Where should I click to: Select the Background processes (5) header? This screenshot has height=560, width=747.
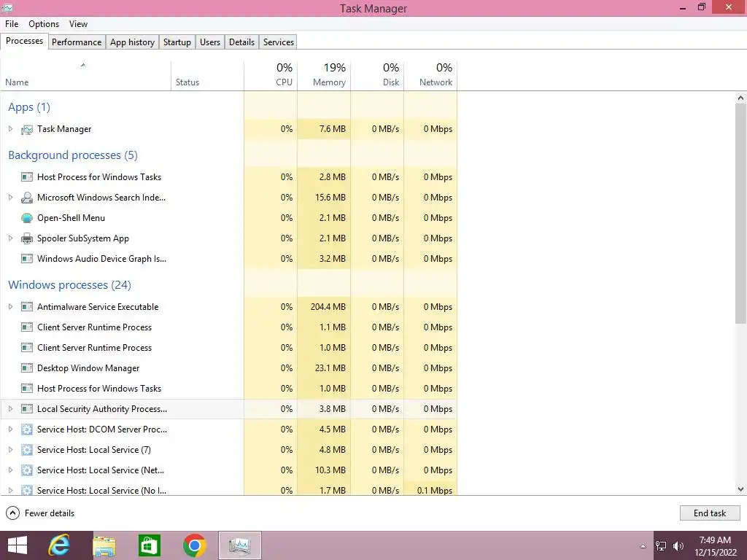point(73,155)
